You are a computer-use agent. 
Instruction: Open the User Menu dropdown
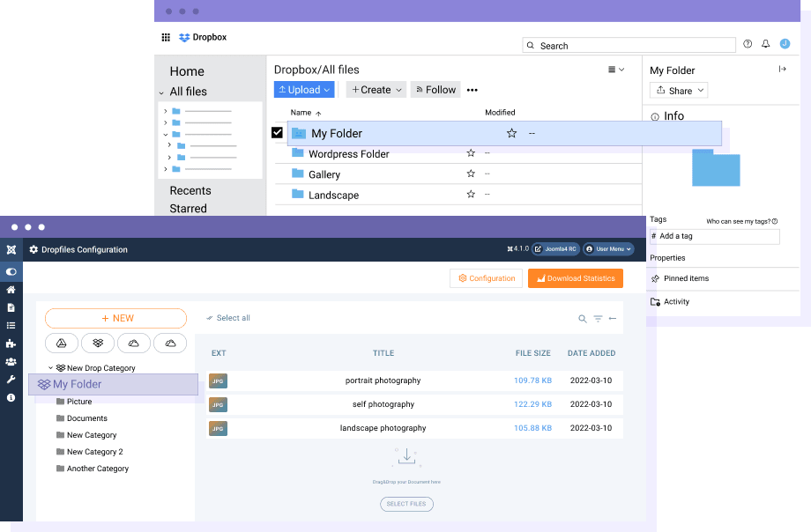point(609,249)
